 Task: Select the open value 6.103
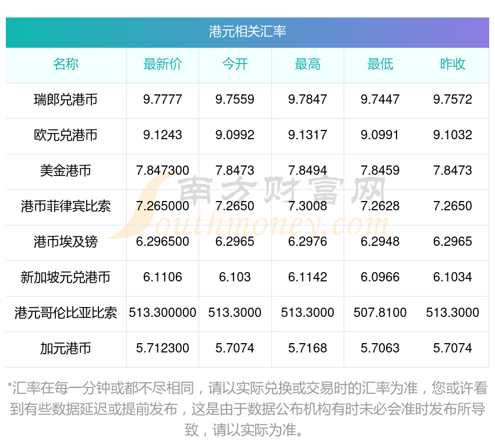(x=235, y=277)
